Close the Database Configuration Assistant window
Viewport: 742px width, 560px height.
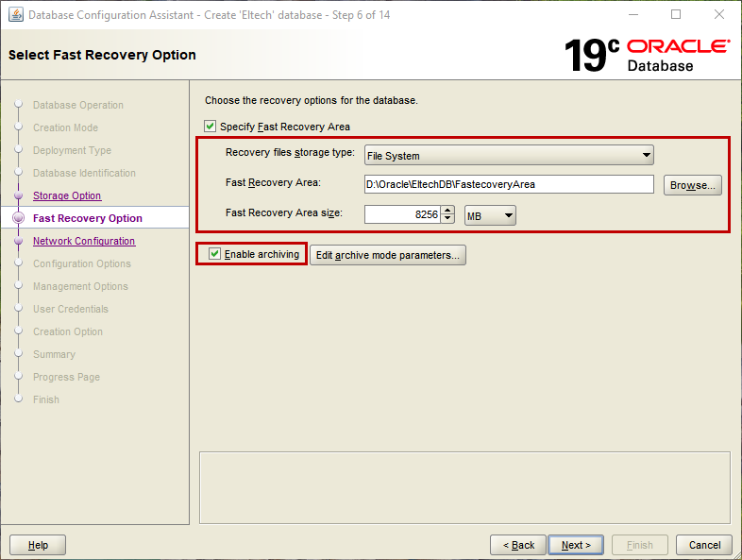point(718,15)
